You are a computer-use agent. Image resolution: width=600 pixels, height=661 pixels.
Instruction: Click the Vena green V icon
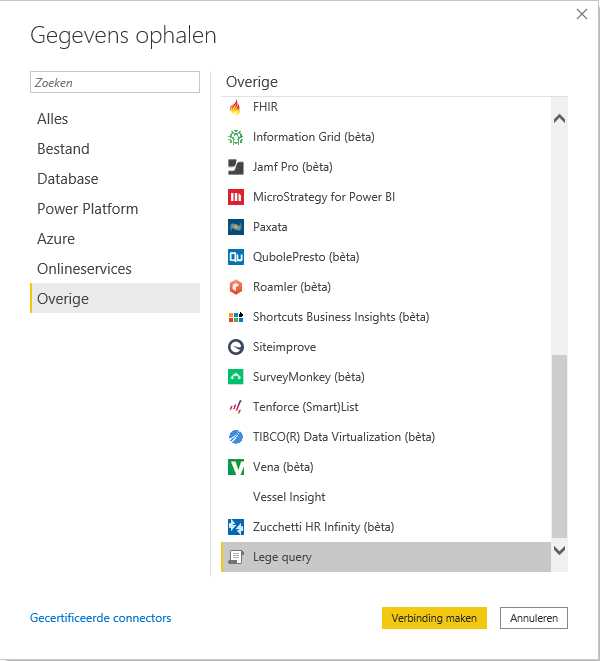point(236,467)
